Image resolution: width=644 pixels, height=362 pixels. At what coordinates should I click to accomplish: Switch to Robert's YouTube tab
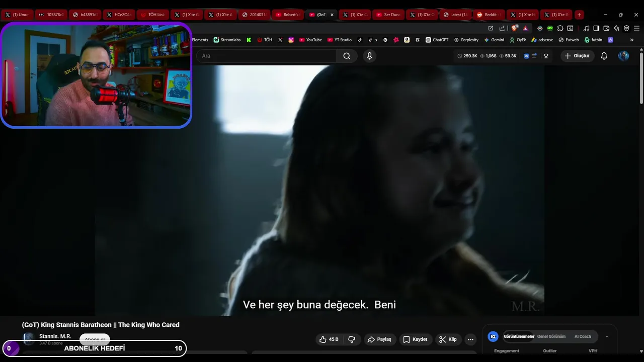point(288,15)
